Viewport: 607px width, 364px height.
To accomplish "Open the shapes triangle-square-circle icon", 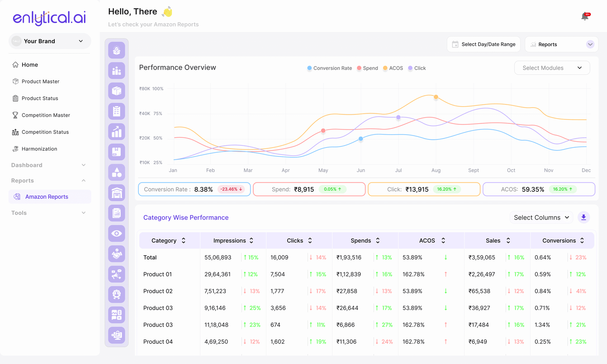I will pos(116,173).
